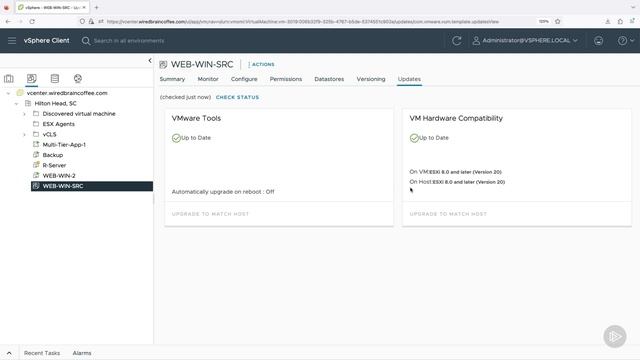Select R-Server in the inventory tree
Screen dimensions: 640x360
point(54,165)
